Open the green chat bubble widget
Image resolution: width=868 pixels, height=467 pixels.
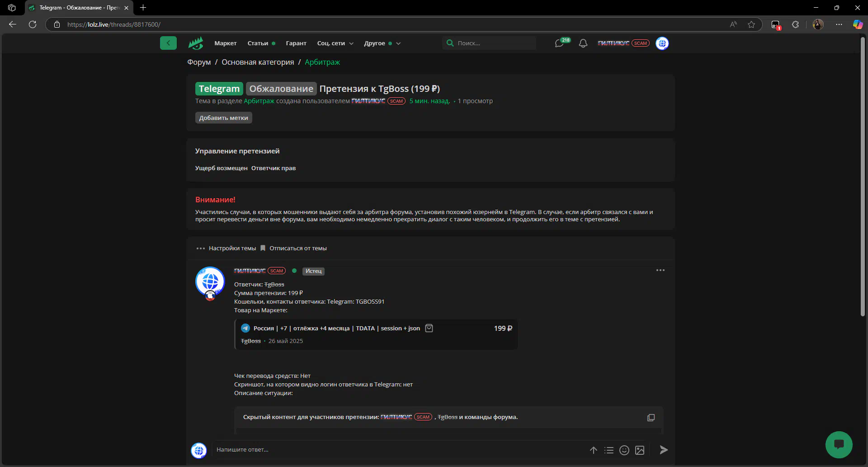(x=839, y=444)
